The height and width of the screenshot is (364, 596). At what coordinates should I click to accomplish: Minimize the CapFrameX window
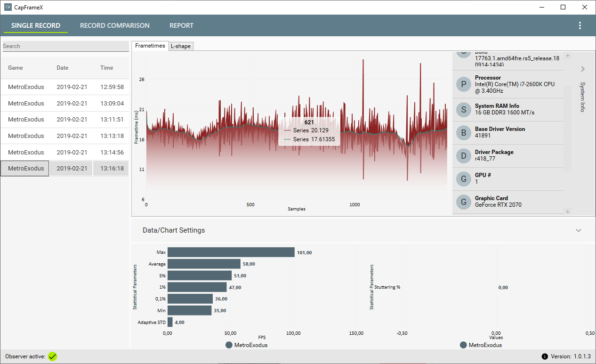pos(542,7)
